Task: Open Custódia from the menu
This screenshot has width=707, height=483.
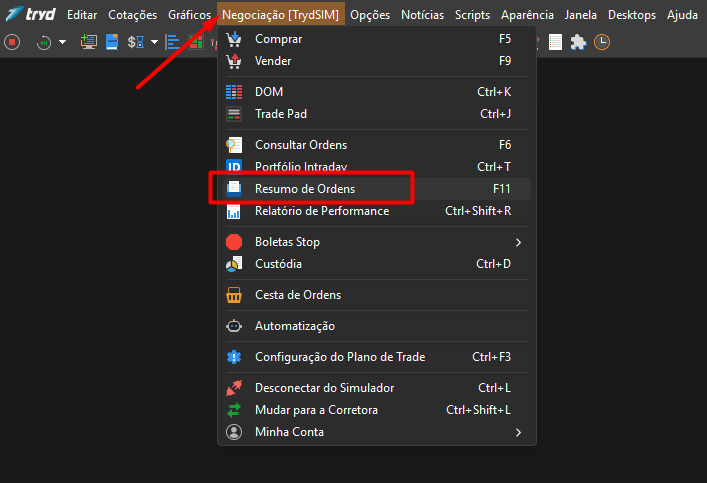Action: click(x=376, y=264)
